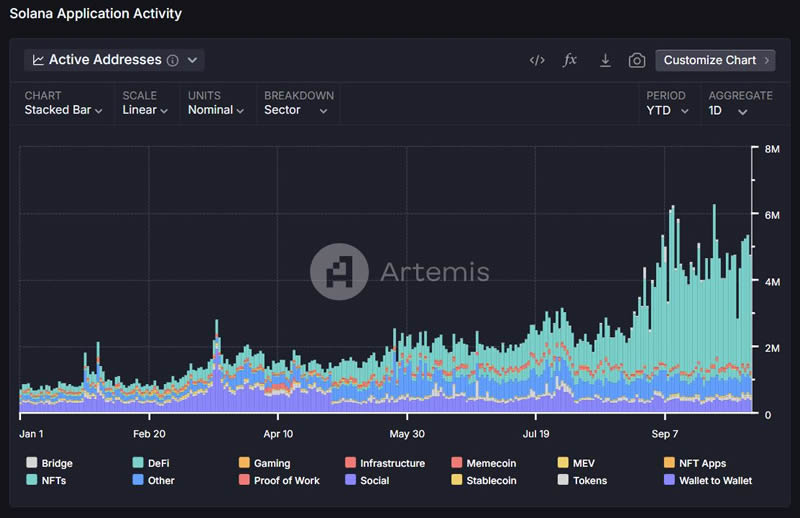Open the formula fx icon

(570, 60)
